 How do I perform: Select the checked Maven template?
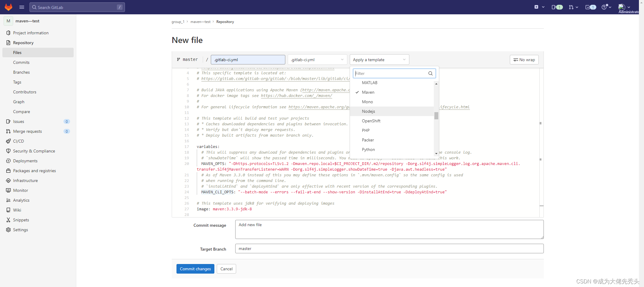click(392, 92)
